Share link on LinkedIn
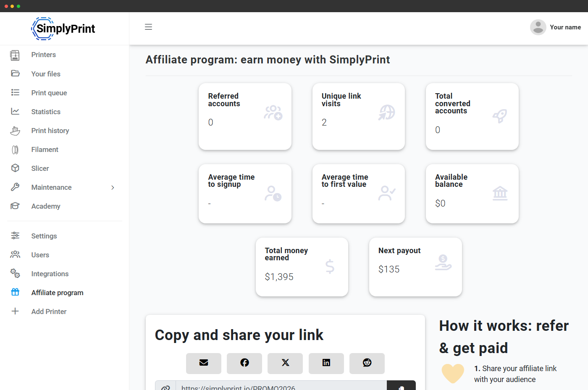588x390 pixels. [326, 363]
